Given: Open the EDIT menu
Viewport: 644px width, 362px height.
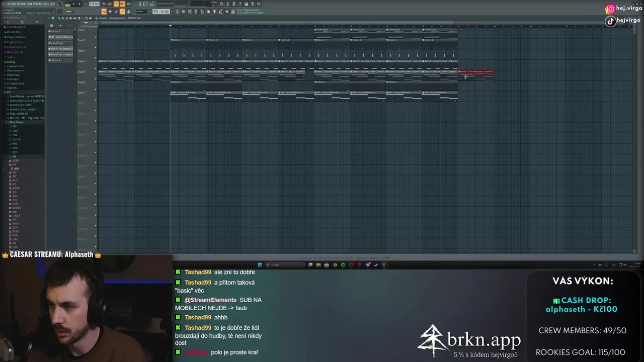Looking at the screenshot, I should click(x=9, y=4).
